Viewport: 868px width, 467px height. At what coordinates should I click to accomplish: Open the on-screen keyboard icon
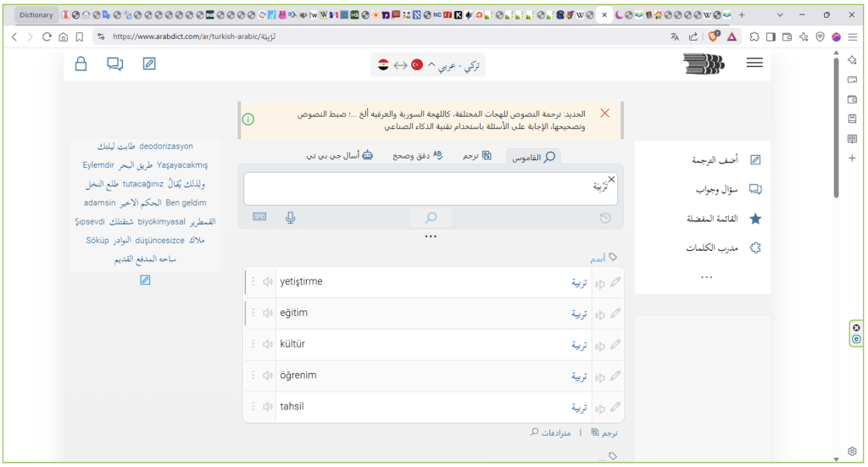tap(259, 217)
